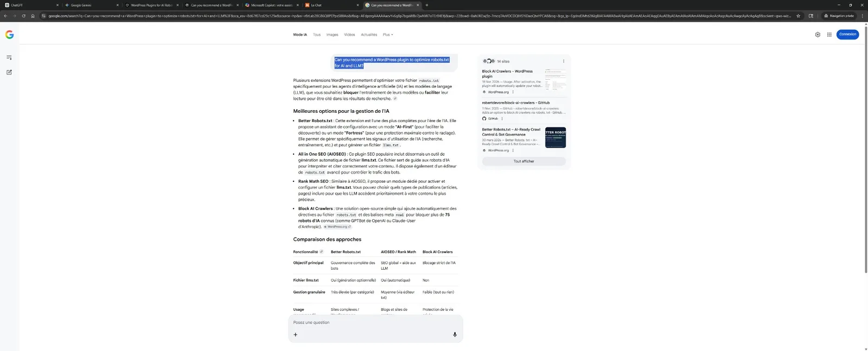Expand the Plus dropdown menu
This screenshot has width=868, height=351.
pyautogui.click(x=388, y=35)
